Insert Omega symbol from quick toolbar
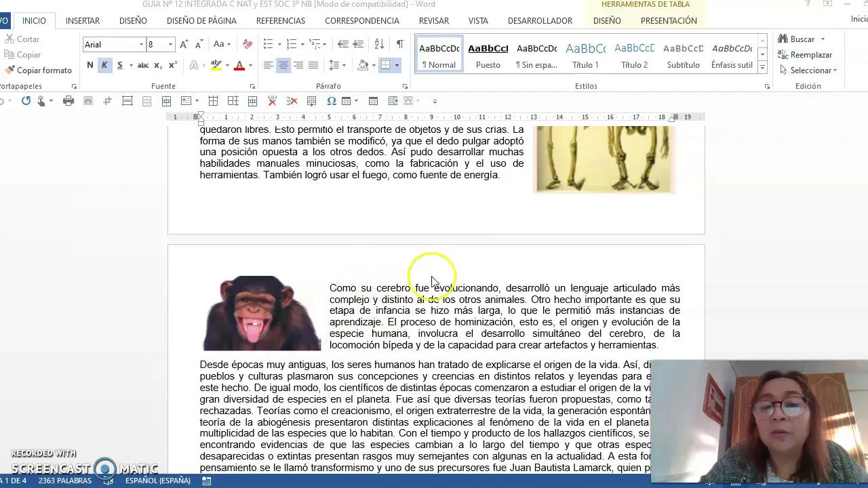 pos(332,101)
